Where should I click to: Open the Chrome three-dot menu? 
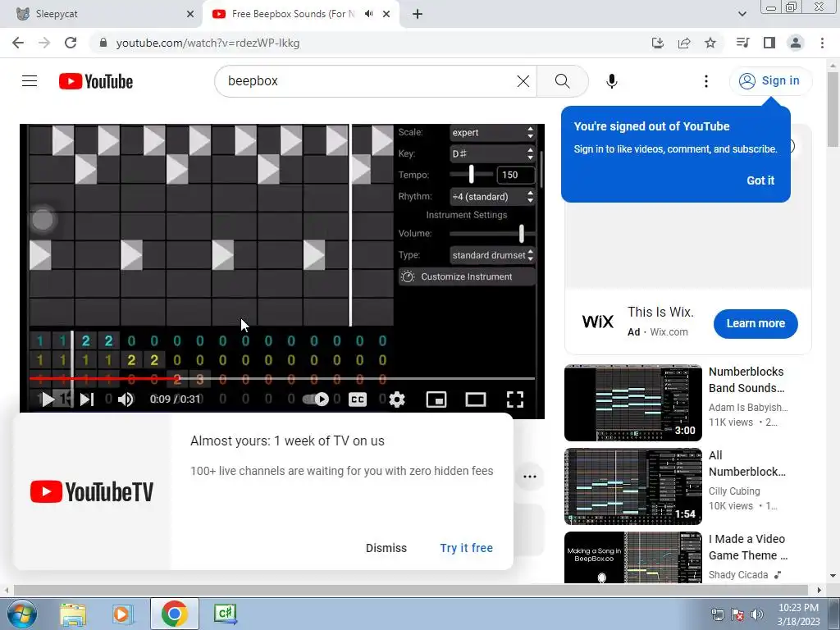click(822, 43)
